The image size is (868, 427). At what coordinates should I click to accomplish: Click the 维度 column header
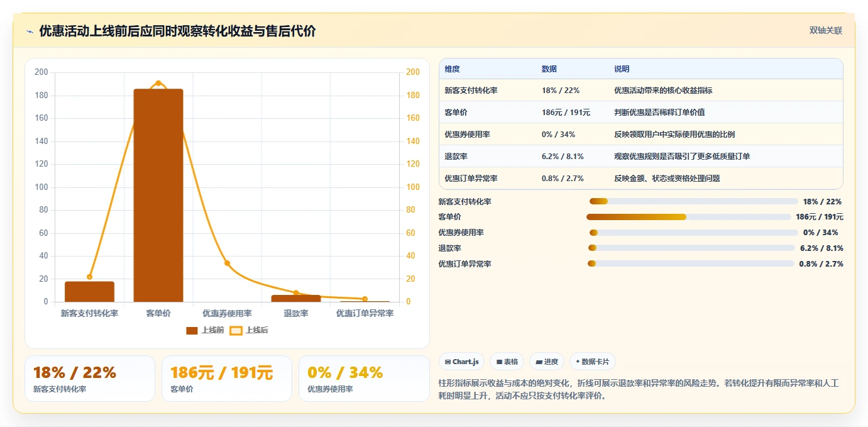point(452,69)
